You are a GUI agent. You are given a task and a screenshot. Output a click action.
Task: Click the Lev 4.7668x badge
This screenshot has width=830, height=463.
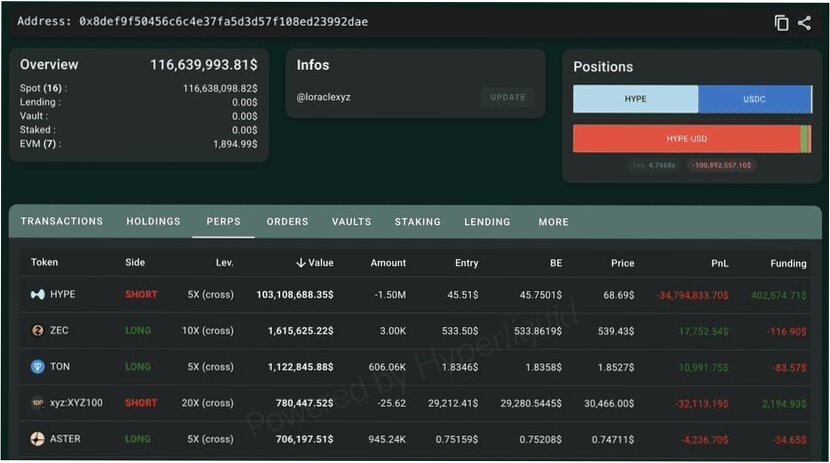coord(654,166)
